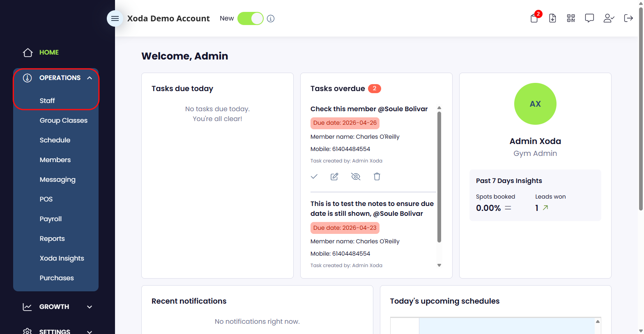The height and width of the screenshot is (334, 644).
Task: Click Today's upcoming schedules heading
Action: 445,301
